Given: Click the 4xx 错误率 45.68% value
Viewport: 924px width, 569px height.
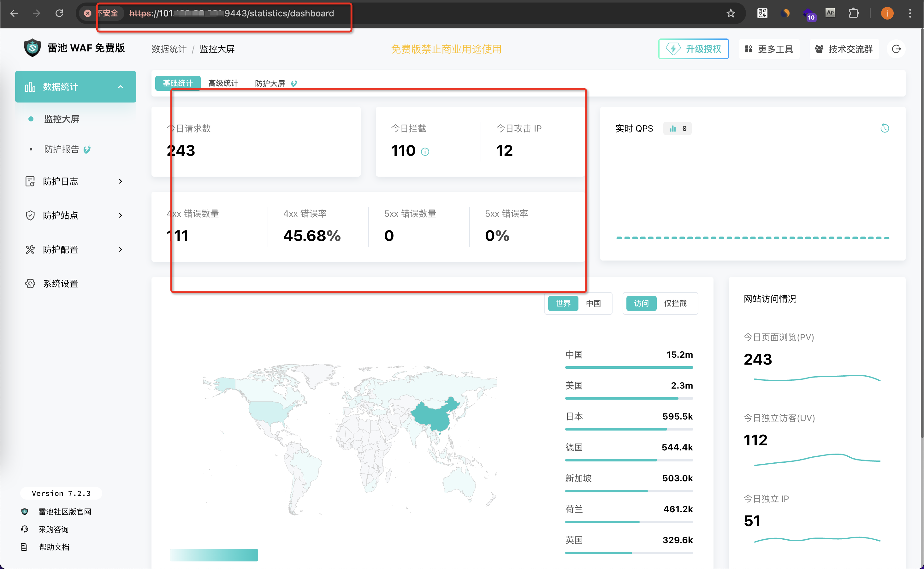Looking at the screenshot, I should coord(312,236).
